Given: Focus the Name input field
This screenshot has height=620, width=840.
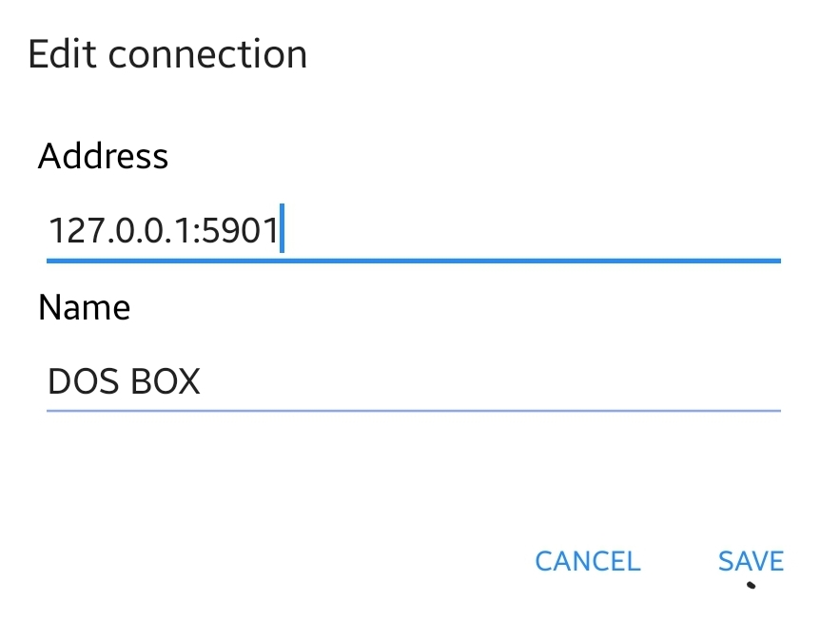Looking at the screenshot, I should tap(413, 382).
